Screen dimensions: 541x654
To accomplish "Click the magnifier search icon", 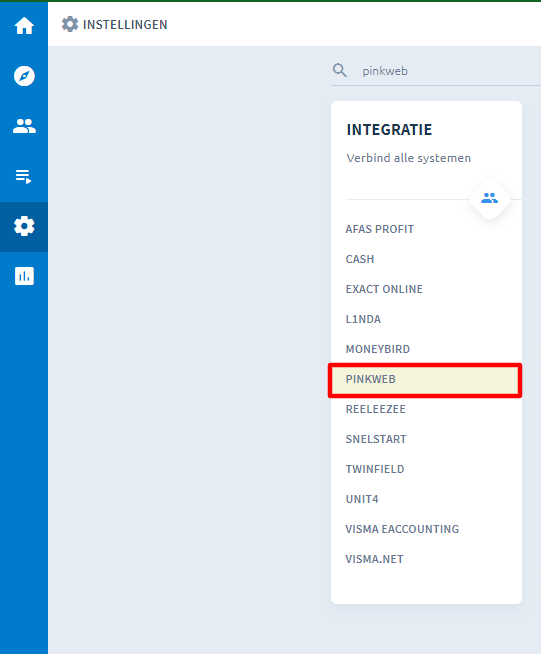I will click(340, 70).
